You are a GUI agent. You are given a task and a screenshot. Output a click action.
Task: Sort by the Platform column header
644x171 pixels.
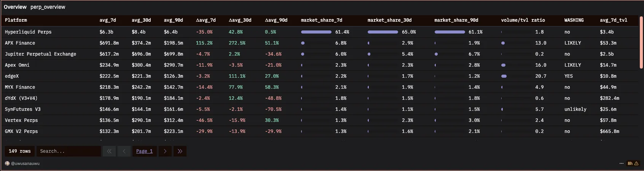tap(16, 20)
